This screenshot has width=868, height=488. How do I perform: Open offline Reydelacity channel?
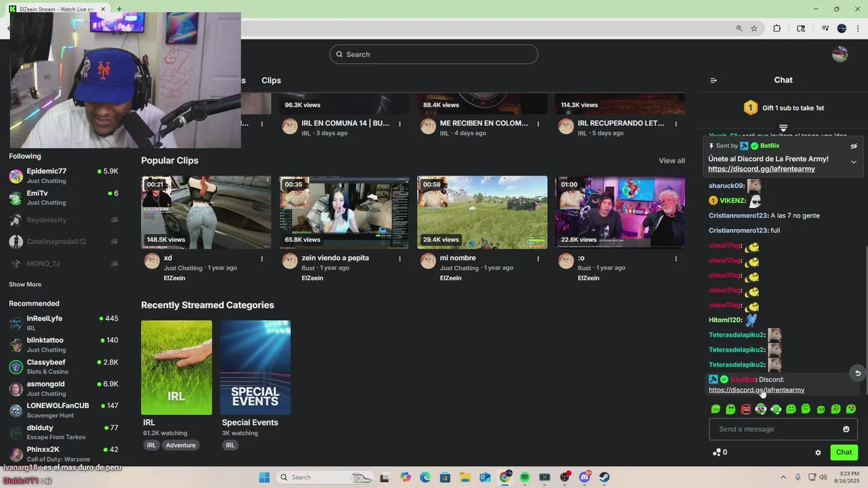(x=64, y=220)
